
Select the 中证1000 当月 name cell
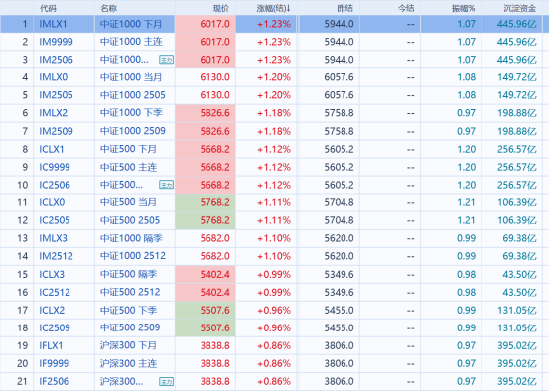(131, 77)
